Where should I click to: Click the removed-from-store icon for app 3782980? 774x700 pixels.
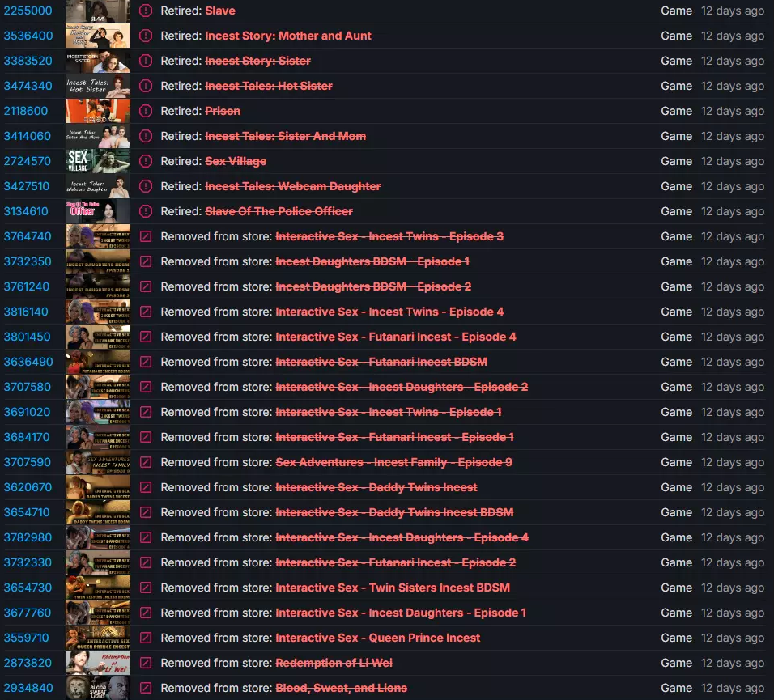tap(146, 537)
